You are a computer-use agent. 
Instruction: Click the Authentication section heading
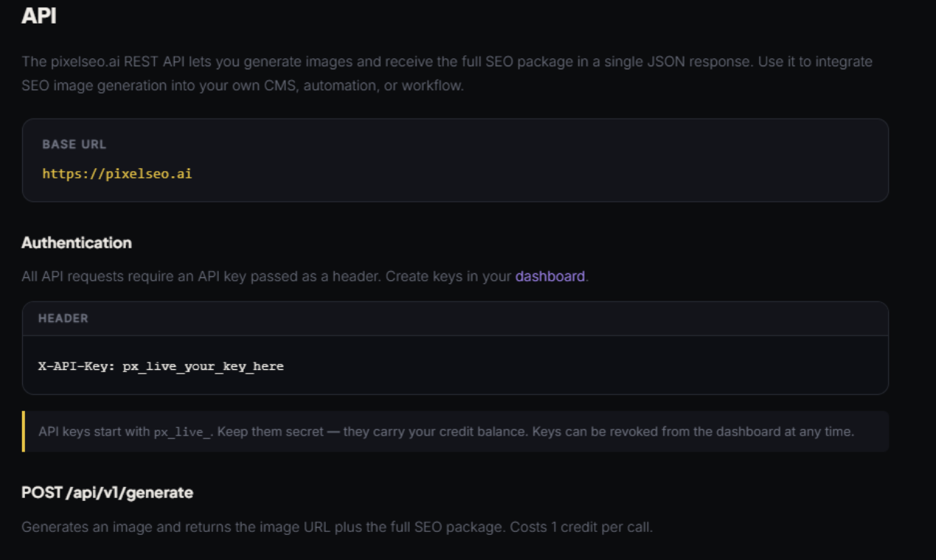point(77,242)
